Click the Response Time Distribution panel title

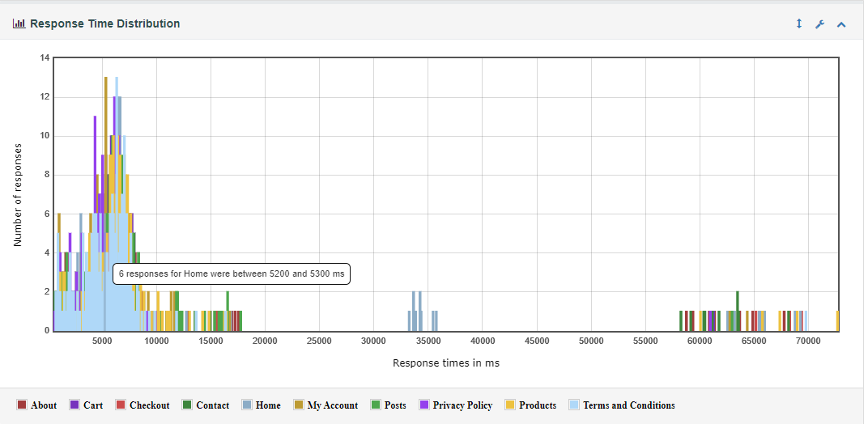(x=104, y=23)
